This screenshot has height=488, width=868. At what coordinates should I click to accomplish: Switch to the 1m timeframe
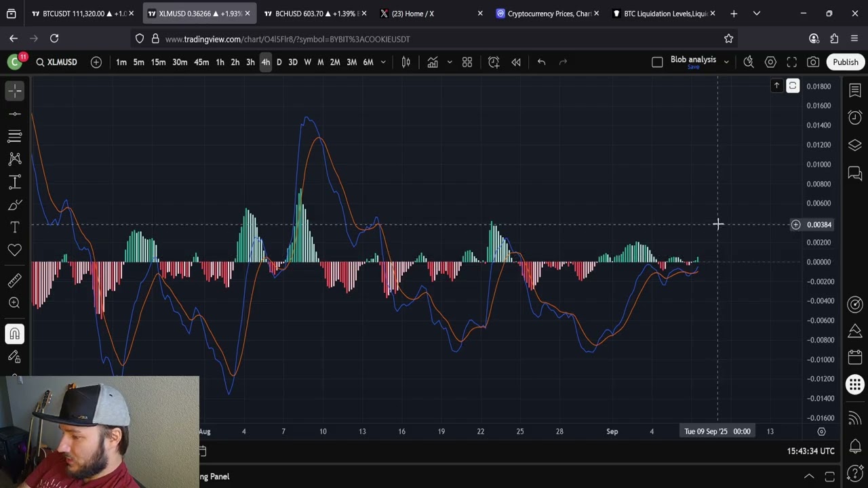pos(121,62)
